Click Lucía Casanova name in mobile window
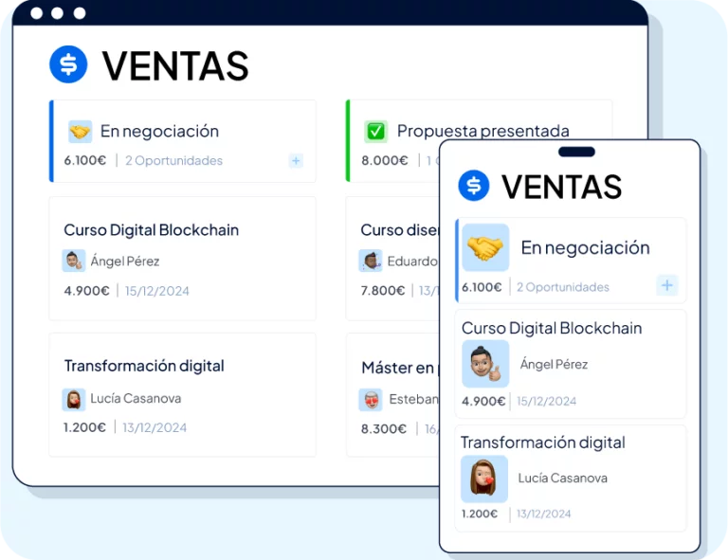Viewport: 728px width, 560px height. pyautogui.click(x=562, y=478)
